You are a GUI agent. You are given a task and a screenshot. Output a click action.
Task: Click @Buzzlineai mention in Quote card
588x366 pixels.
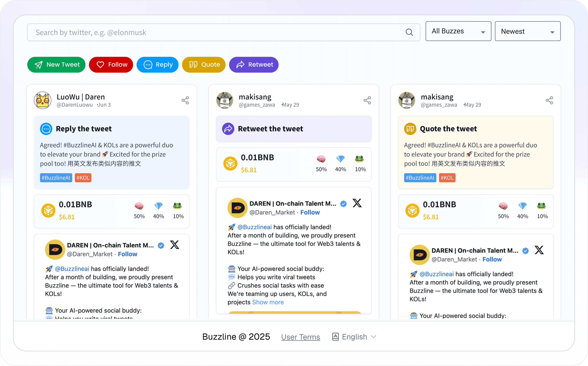(437, 274)
